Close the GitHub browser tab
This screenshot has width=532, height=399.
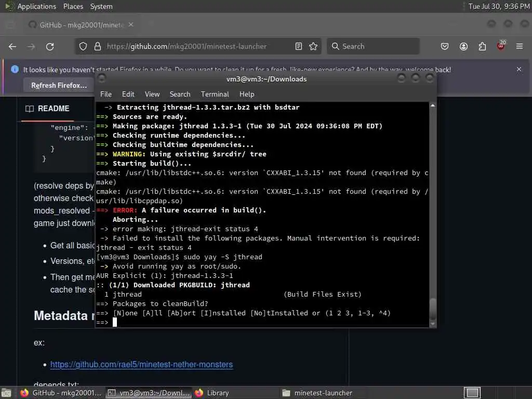point(131,25)
